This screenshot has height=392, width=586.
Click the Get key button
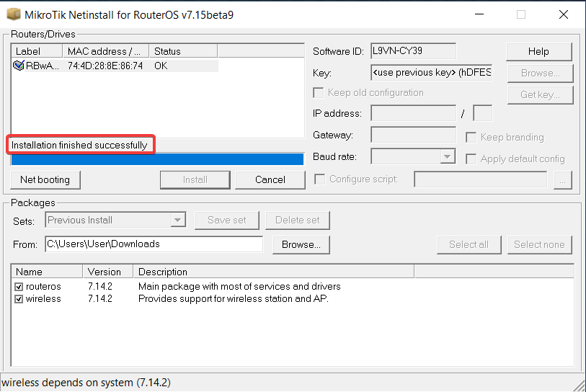(540, 95)
